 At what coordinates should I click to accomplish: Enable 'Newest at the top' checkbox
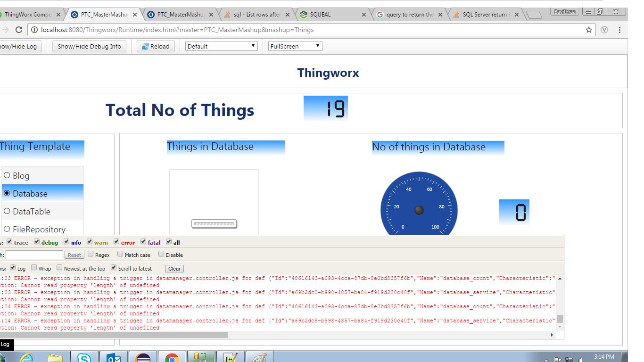59,268
